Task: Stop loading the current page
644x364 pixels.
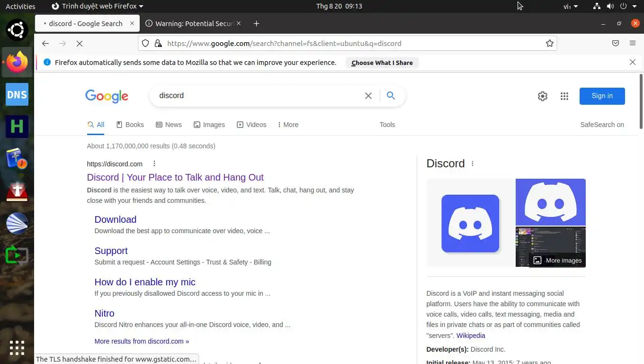Action: coord(80,43)
